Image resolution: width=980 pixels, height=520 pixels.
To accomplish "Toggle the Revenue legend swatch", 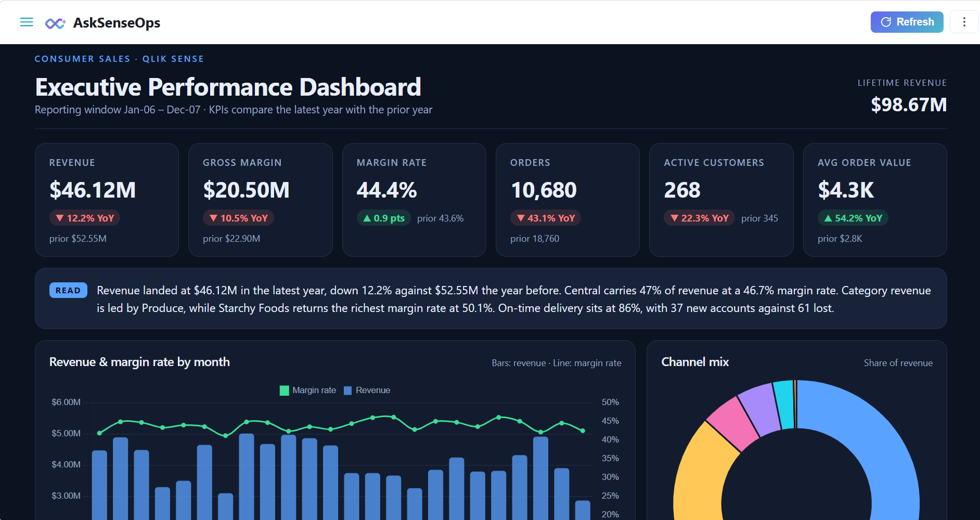I will coord(347,391).
